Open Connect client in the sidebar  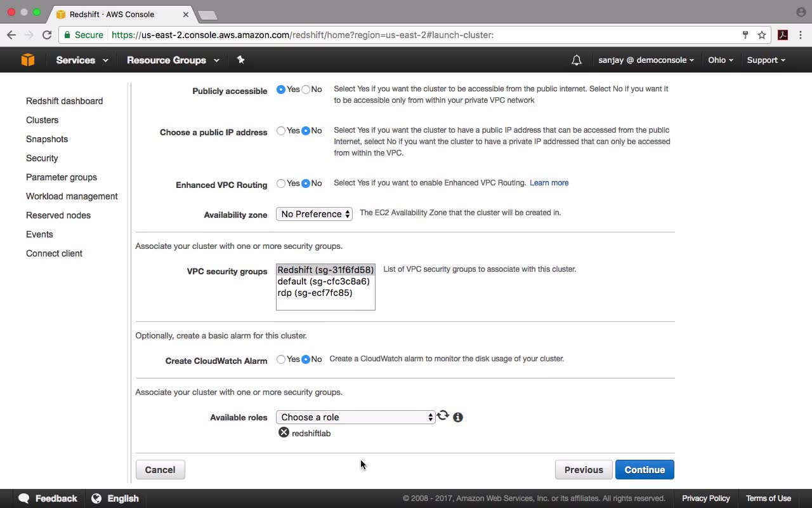[x=54, y=253]
